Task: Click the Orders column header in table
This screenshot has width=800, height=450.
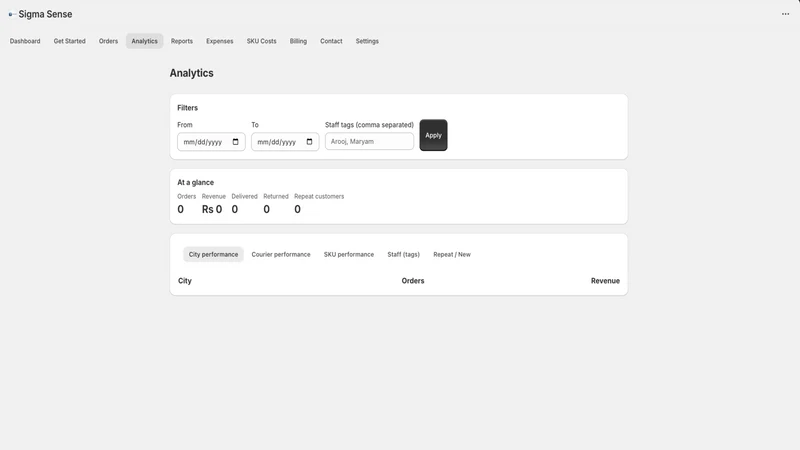Action: (413, 281)
